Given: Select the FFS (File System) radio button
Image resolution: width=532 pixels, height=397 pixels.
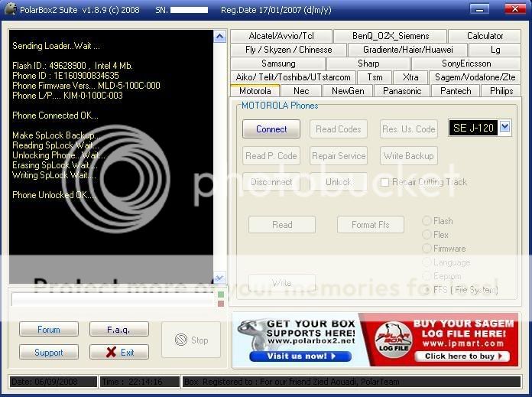Looking at the screenshot, I should click(427, 290).
